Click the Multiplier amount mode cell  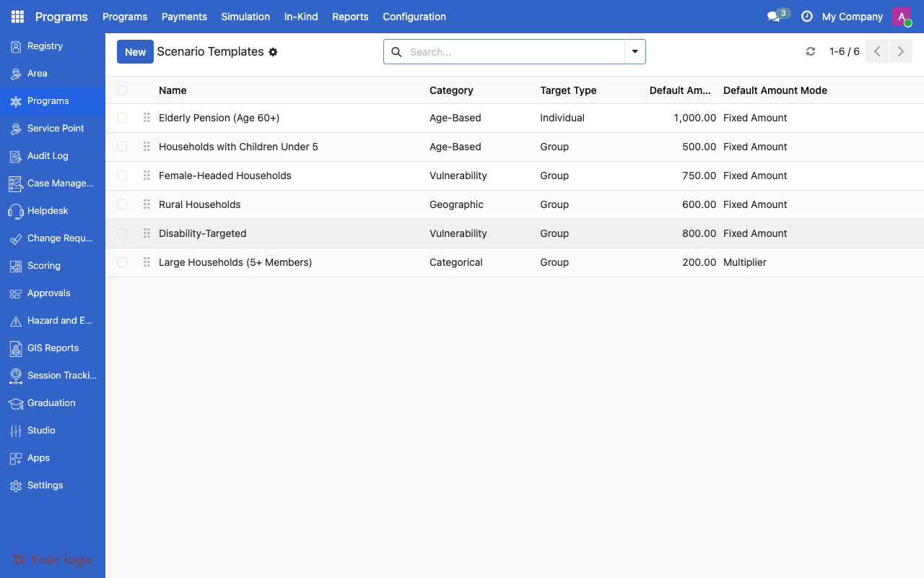(745, 262)
